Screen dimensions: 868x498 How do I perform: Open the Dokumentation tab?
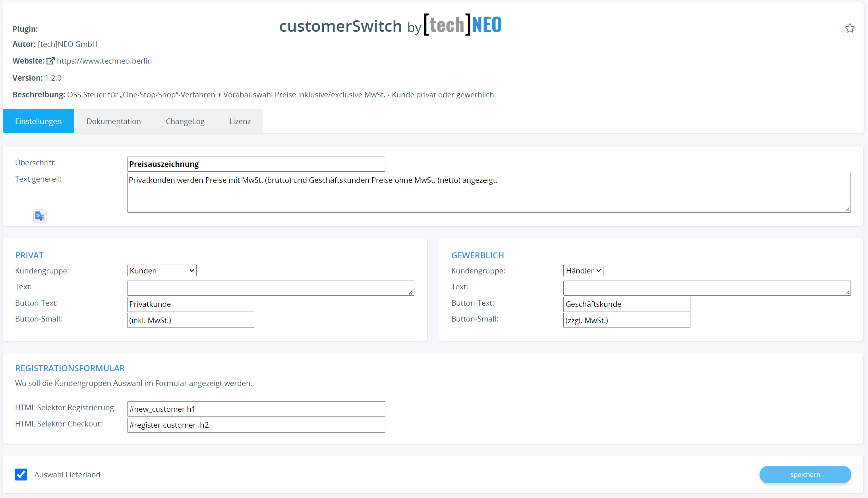click(x=114, y=121)
